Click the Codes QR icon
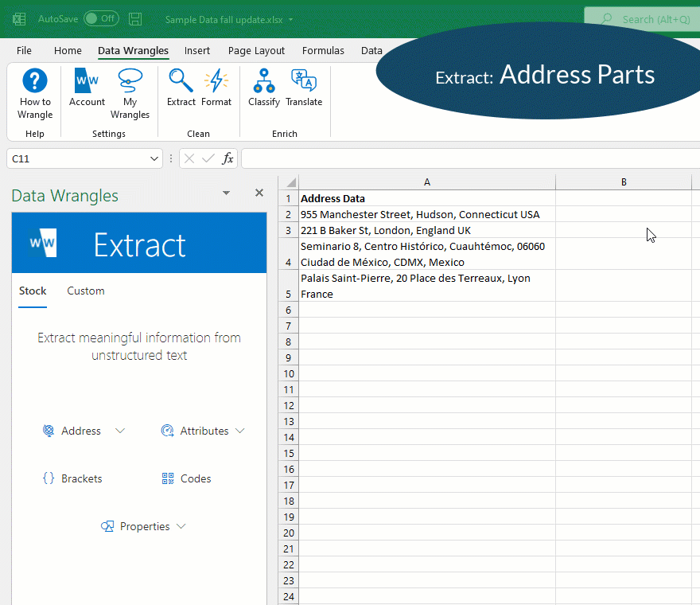The width and height of the screenshot is (700, 605). coord(168,478)
